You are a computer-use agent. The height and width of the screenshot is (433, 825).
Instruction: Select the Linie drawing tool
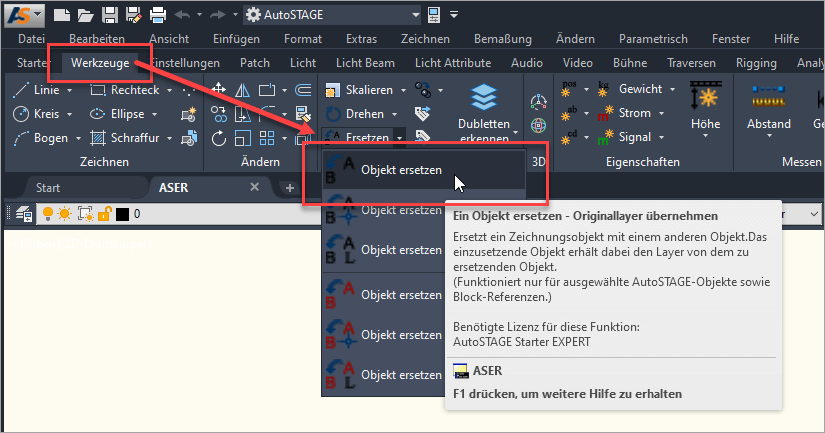pos(37,90)
